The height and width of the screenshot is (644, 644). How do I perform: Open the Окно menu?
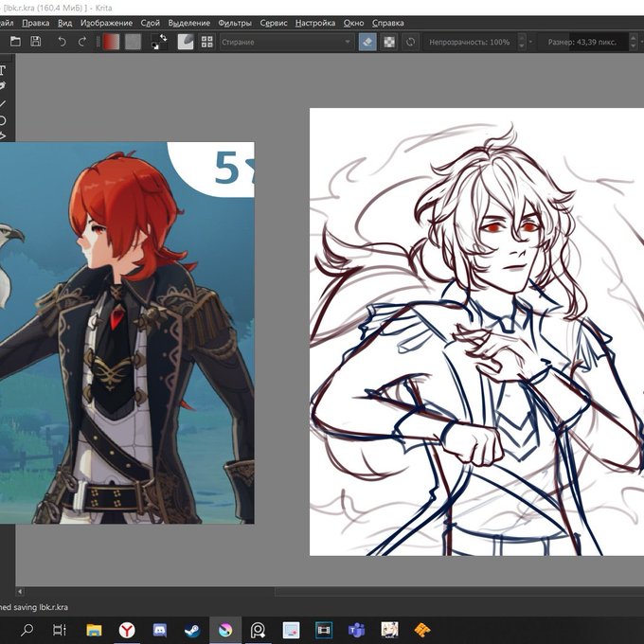(353, 23)
